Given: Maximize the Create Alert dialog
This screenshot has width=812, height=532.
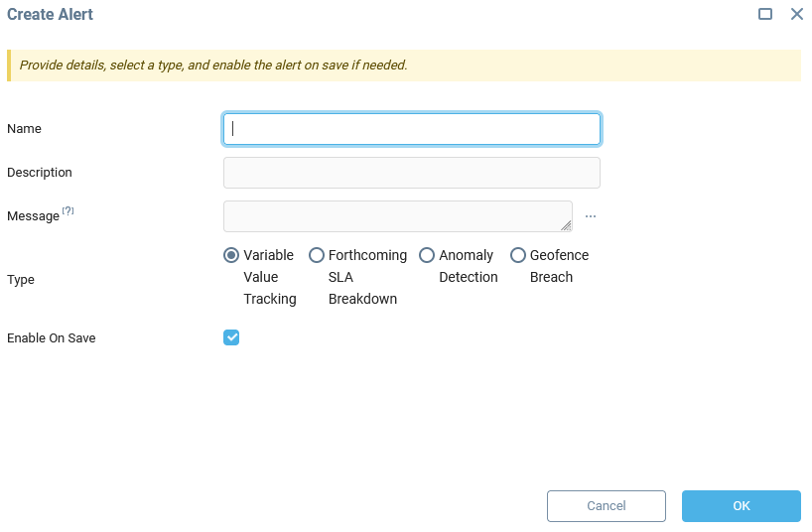Looking at the screenshot, I should point(765,15).
